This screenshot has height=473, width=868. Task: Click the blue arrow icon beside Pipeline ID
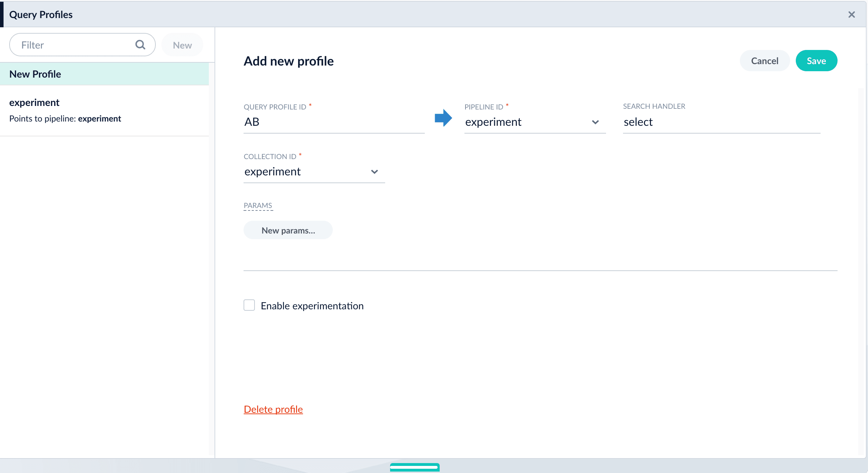(443, 118)
